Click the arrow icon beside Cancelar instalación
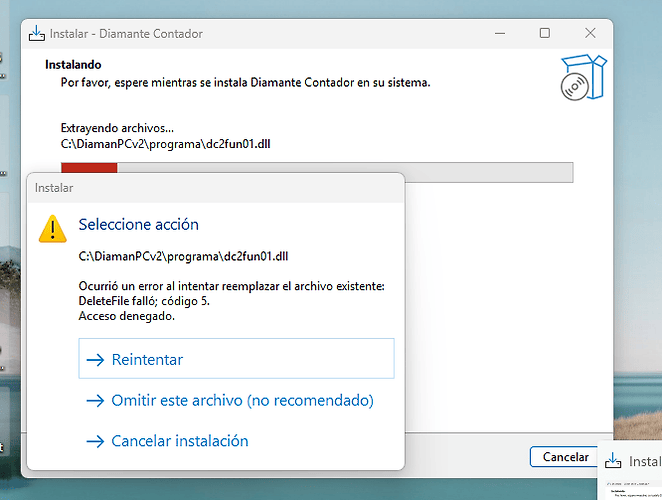Screen dimensions: 662x500 [95, 441]
